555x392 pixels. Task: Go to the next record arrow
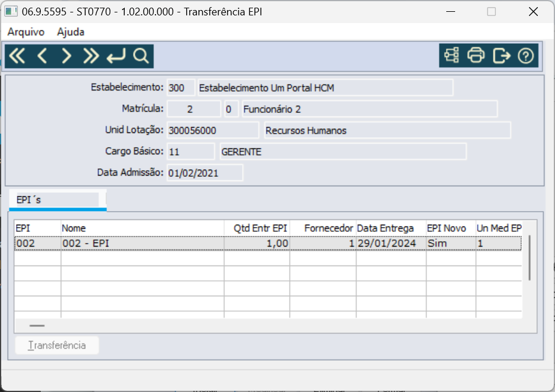[66, 56]
